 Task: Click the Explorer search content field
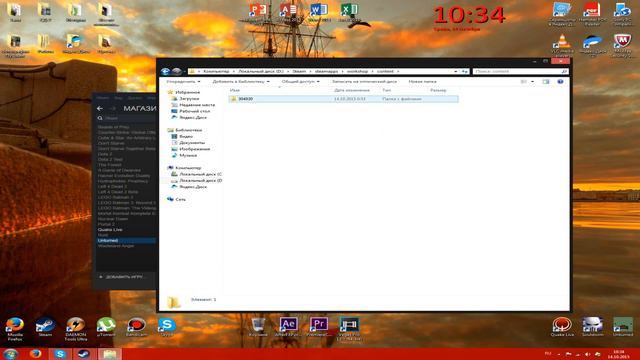[520, 71]
